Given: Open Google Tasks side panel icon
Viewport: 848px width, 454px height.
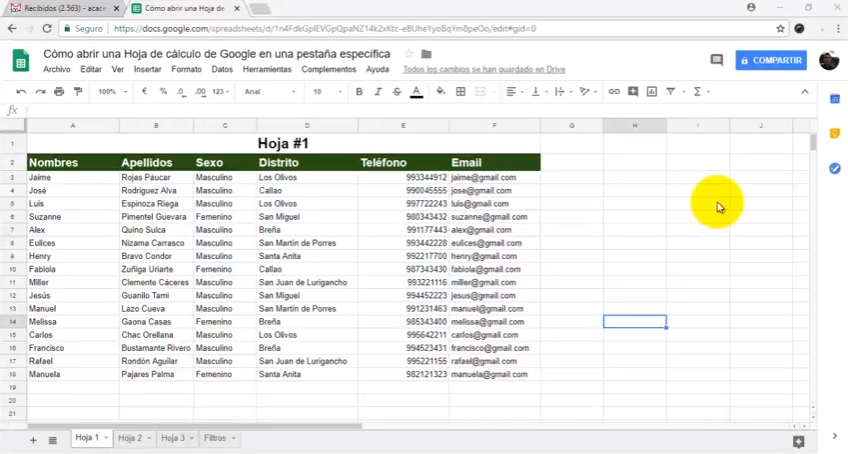Looking at the screenshot, I should (835, 169).
